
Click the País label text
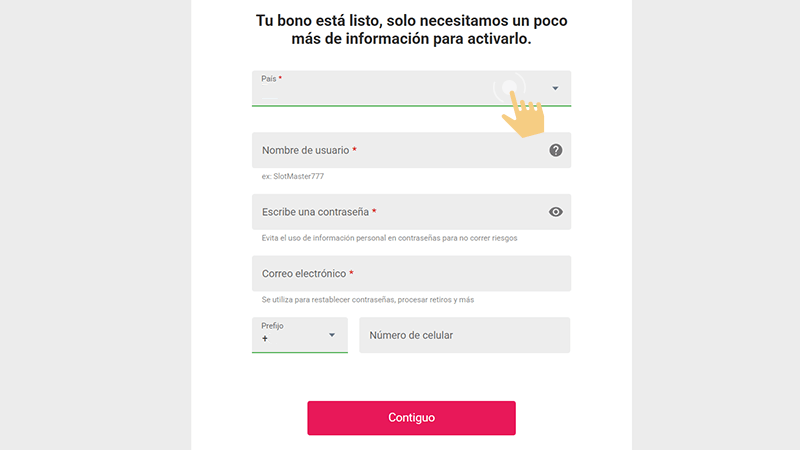tap(268, 79)
